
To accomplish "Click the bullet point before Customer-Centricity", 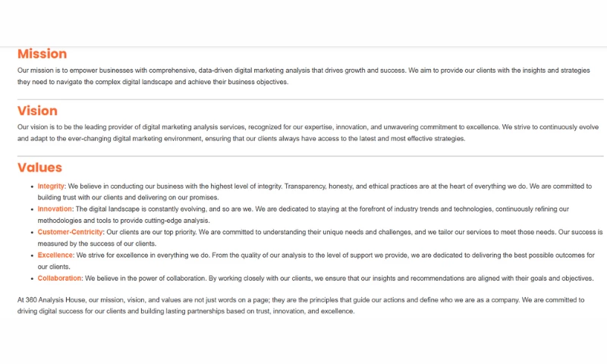I will tap(33, 232).
